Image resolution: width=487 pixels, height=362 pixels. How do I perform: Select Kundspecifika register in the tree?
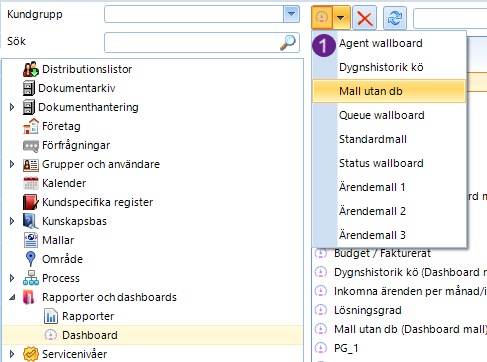98,202
